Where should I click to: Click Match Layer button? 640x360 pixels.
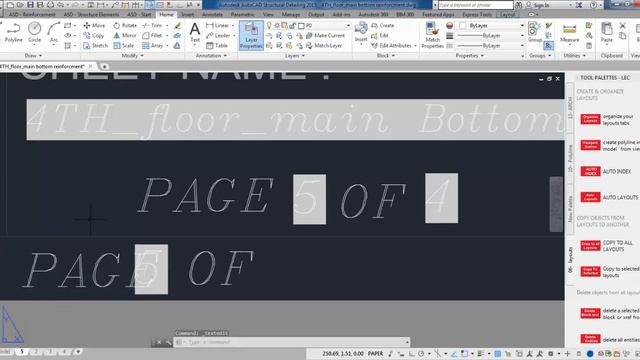(x=324, y=46)
